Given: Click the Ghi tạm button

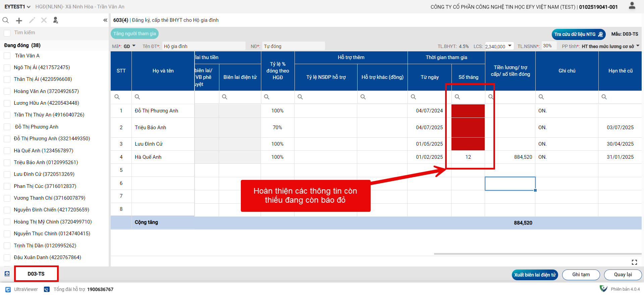Looking at the screenshot, I should click(581, 275).
